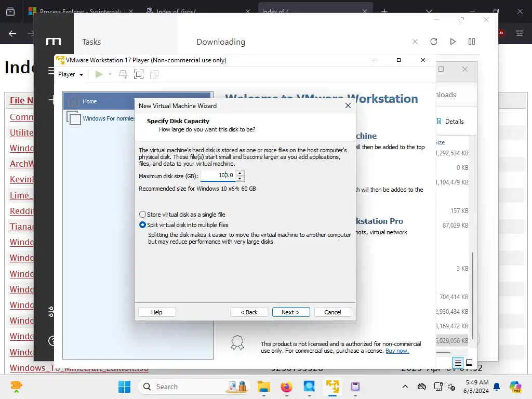Switch to the Index of /isos/ browser tab
Image resolution: width=532 pixels, height=399 pixels.
pos(198,11)
